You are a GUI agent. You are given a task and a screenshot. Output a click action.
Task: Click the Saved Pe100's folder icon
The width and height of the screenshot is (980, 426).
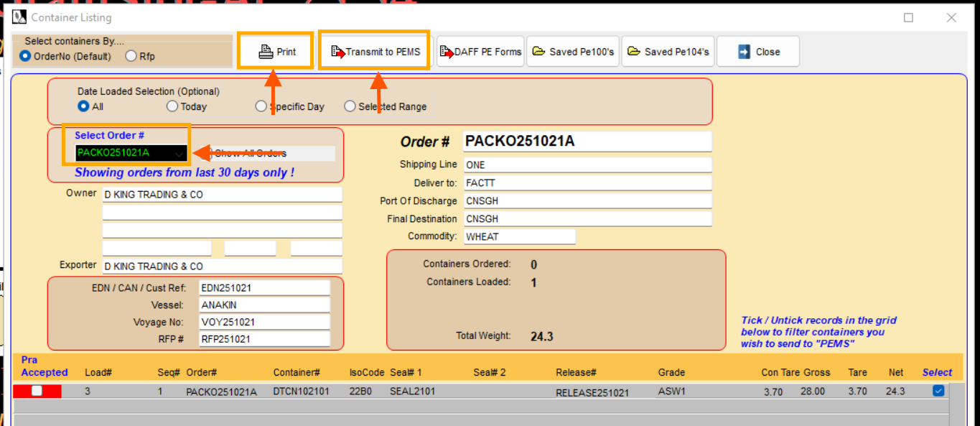pos(538,52)
